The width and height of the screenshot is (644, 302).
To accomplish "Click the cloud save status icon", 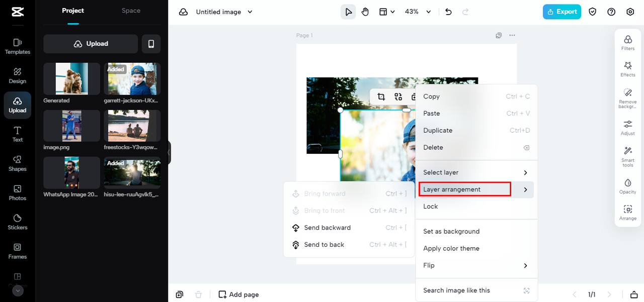I will (x=184, y=12).
